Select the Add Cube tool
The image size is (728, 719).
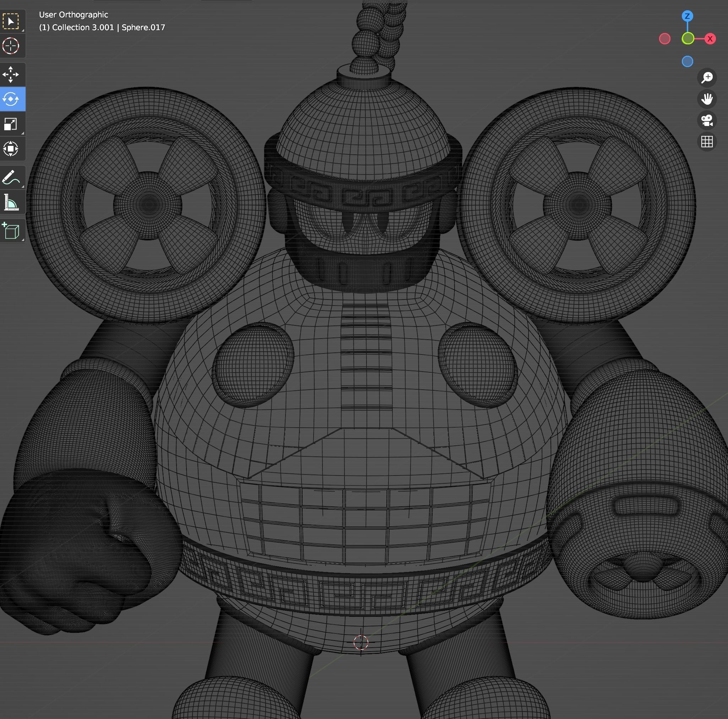click(x=11, y=231)
